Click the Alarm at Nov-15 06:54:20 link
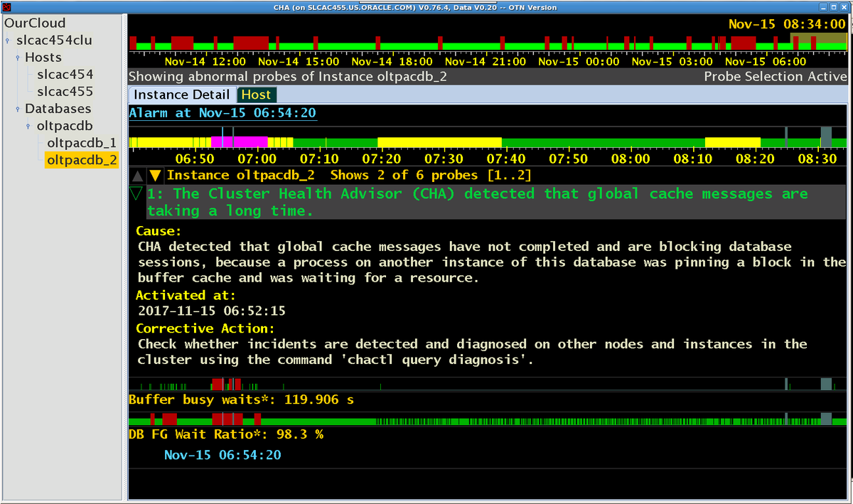Image resolution: width=853 pixels, height=504 pixels. (x=222, y=113)
